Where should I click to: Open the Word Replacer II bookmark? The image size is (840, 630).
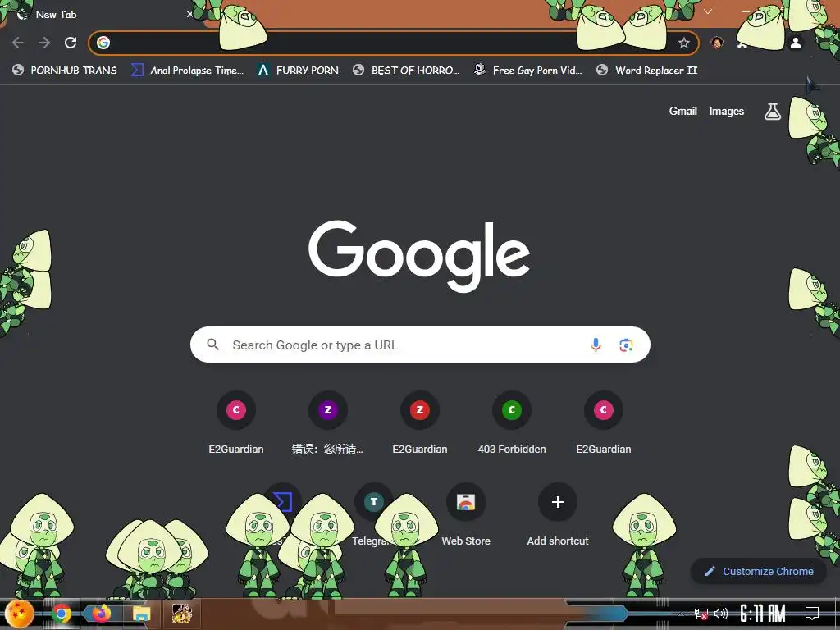646,71
